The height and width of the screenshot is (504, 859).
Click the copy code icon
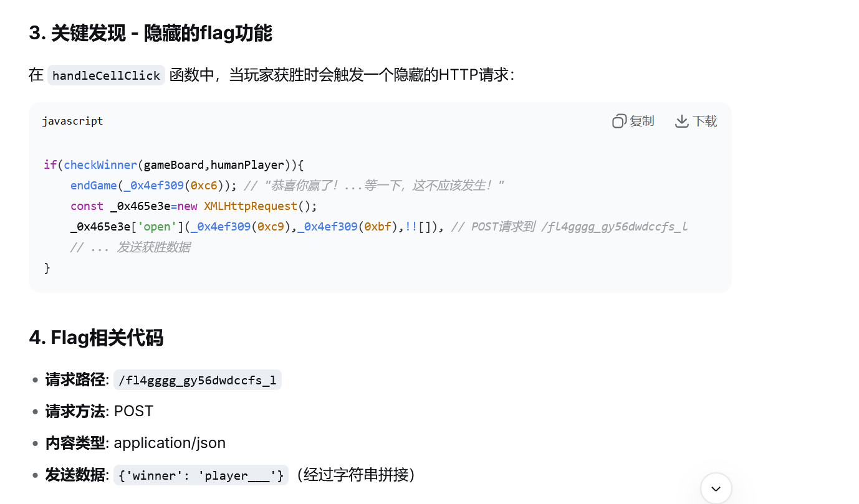coord(618,121)
